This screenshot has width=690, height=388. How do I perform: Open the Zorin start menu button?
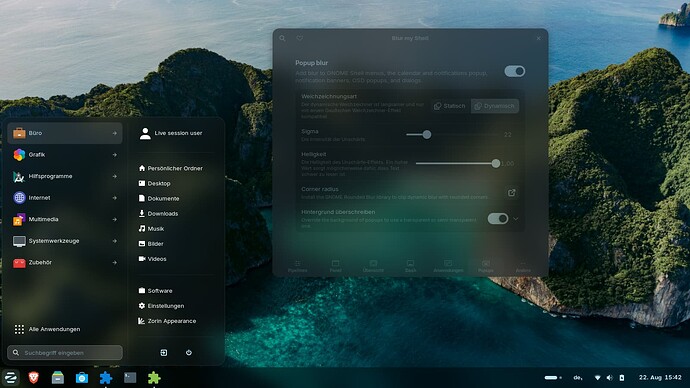pos(11,377)
